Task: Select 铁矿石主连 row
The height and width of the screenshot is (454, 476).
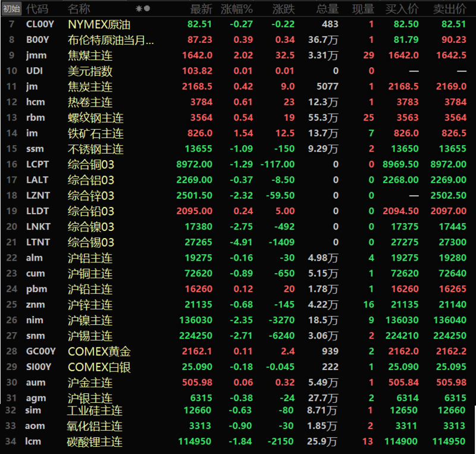Action: pyautogui.click(x=96, y=133)
